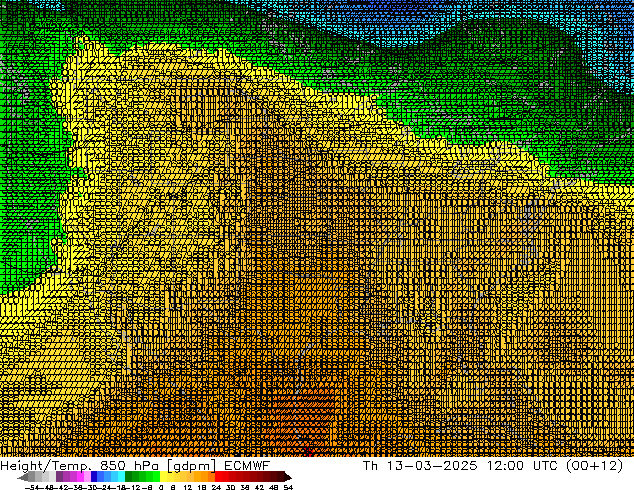Click the '12' legend scale label

tap(188, 487)
